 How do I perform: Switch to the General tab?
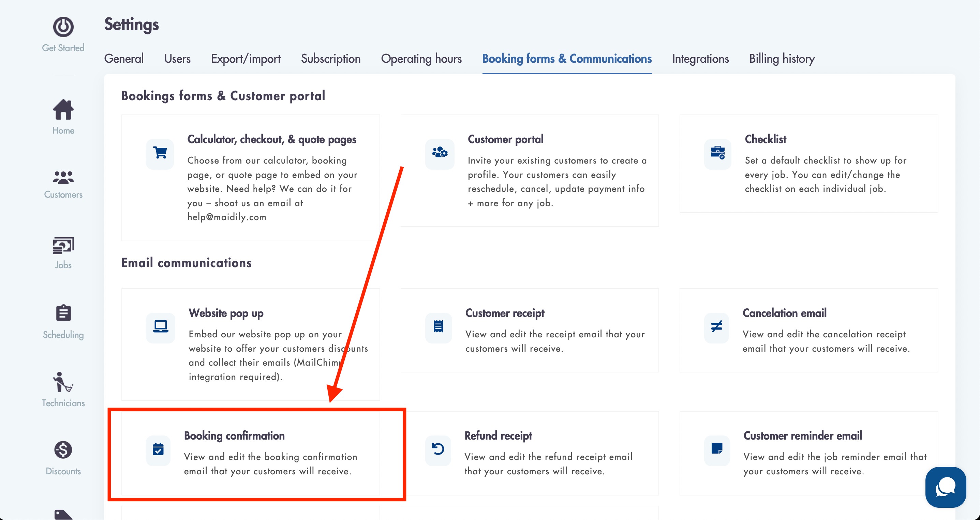124,59
